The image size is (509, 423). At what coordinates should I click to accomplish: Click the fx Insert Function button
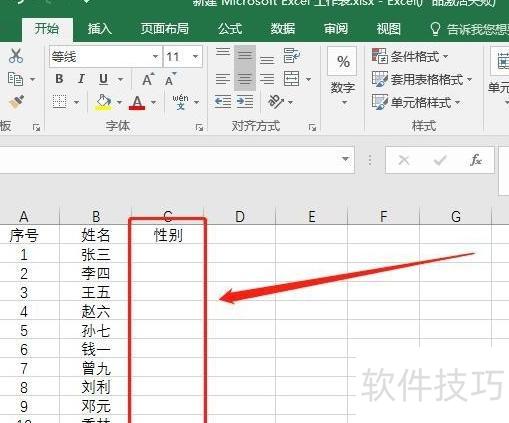(475, 160)
